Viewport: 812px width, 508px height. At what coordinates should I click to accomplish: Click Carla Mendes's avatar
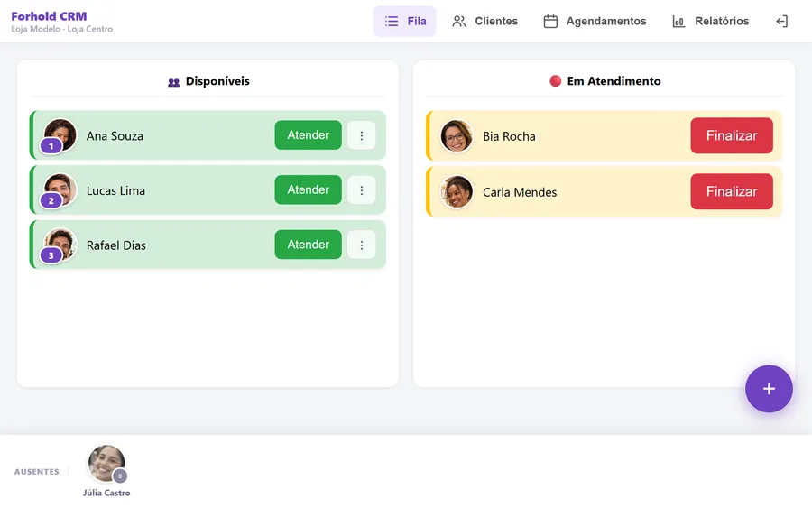coord(457,191)
